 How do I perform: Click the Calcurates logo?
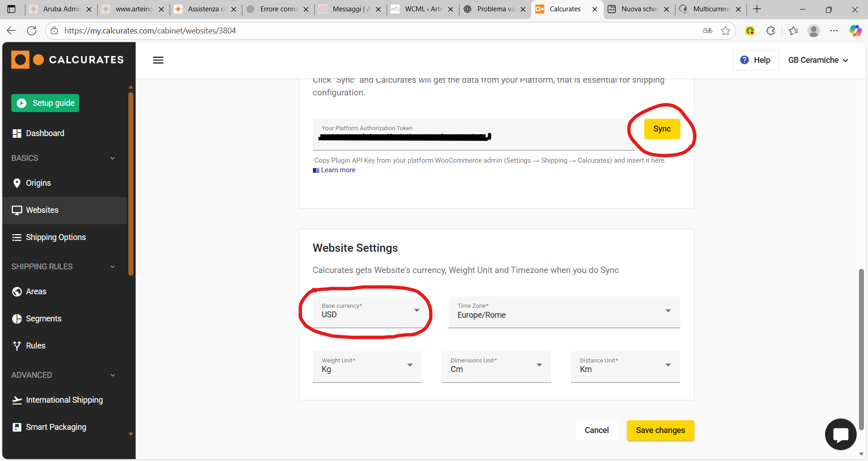[67, 60]
